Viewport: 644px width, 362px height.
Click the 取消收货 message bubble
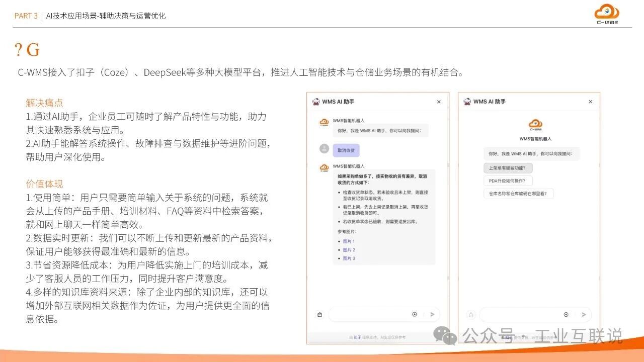[346, 150]
